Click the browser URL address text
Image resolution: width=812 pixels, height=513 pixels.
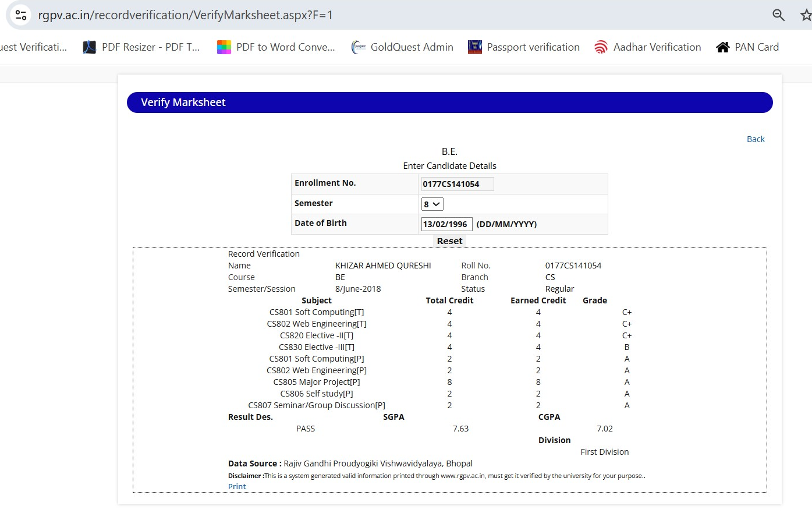(x=185, y=15)
